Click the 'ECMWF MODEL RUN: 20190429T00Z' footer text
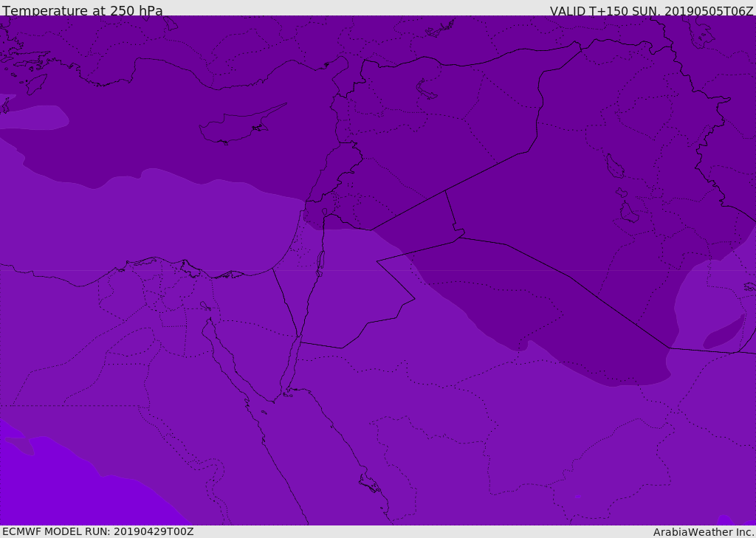 tap(98, 531)
